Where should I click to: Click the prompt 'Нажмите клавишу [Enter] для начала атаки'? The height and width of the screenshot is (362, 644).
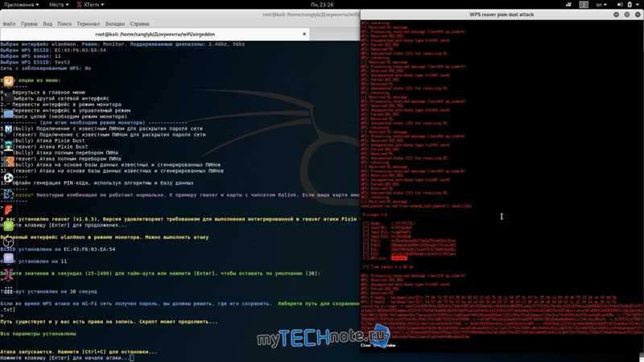tap(65, 358)
